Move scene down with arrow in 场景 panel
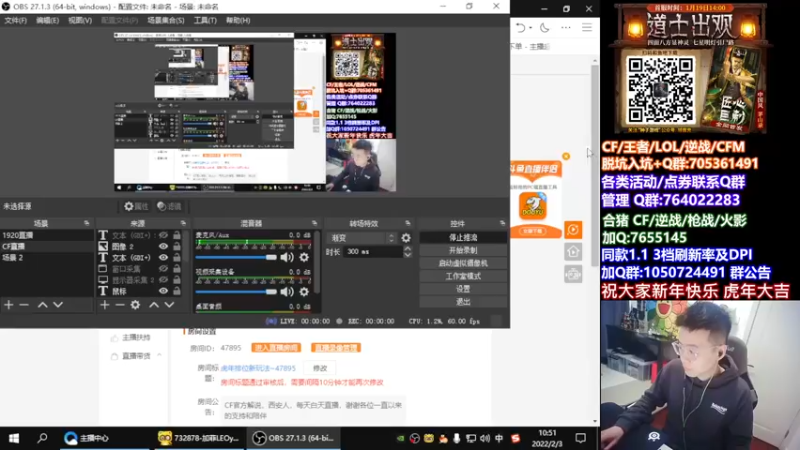800x450 pixels. 58,305
